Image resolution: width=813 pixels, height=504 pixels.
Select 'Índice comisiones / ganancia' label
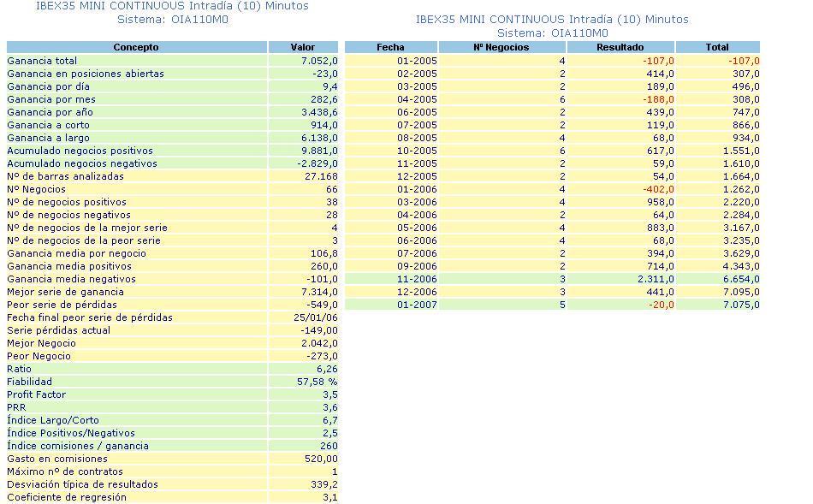[78, 446]
